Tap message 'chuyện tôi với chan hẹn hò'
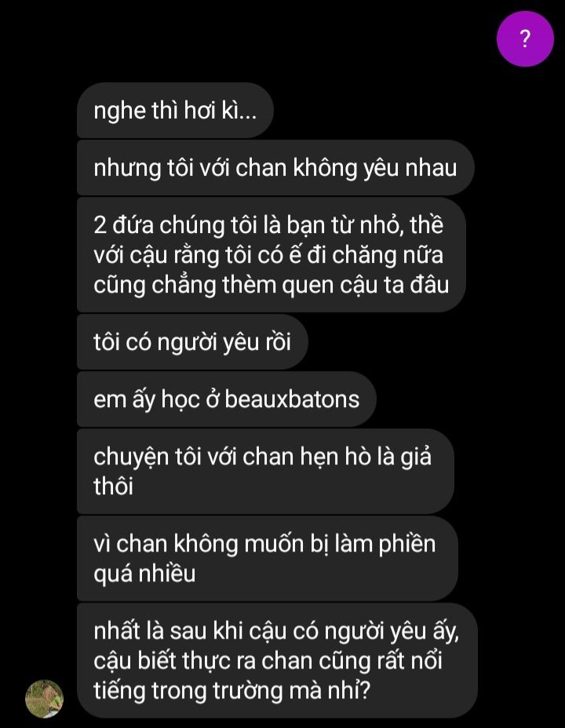This screenshot has width=565, height=728. tap(265, 471)
